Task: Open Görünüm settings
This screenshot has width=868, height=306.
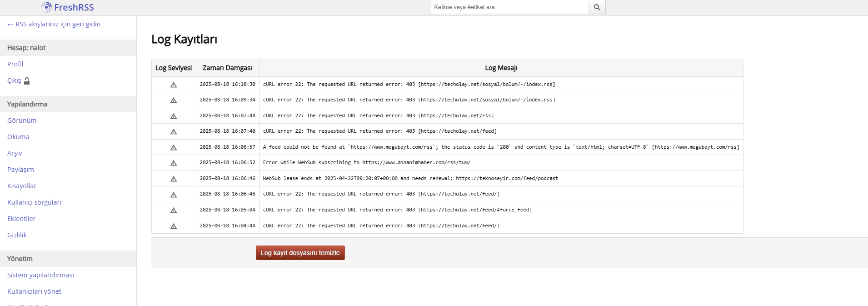Action: coord(22,120)
